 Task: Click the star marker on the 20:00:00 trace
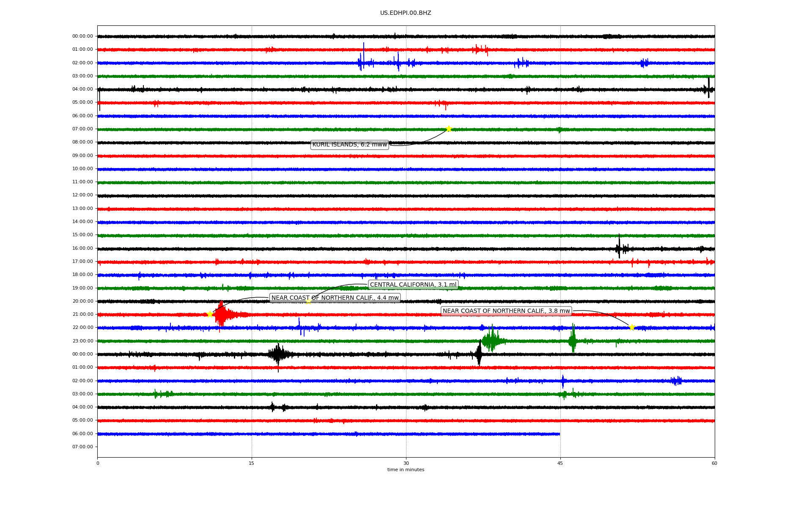(308, 301)
